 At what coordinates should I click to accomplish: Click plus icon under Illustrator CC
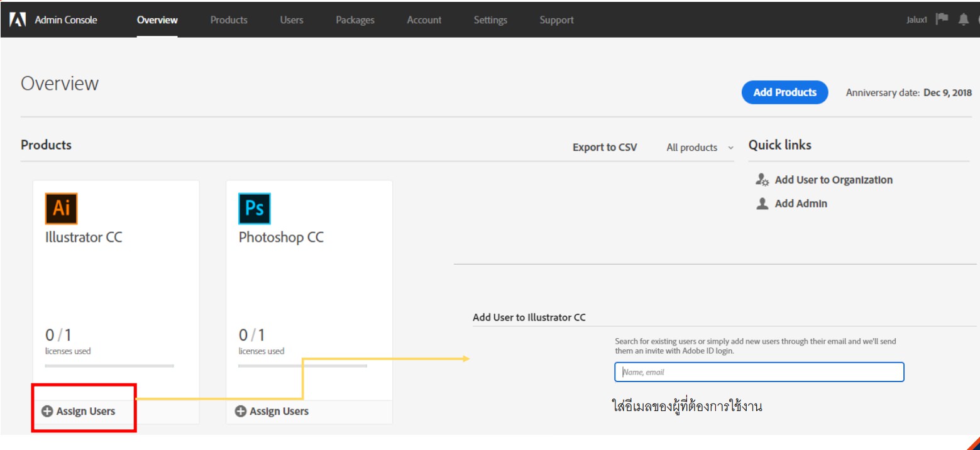click(x=47, y=412)
